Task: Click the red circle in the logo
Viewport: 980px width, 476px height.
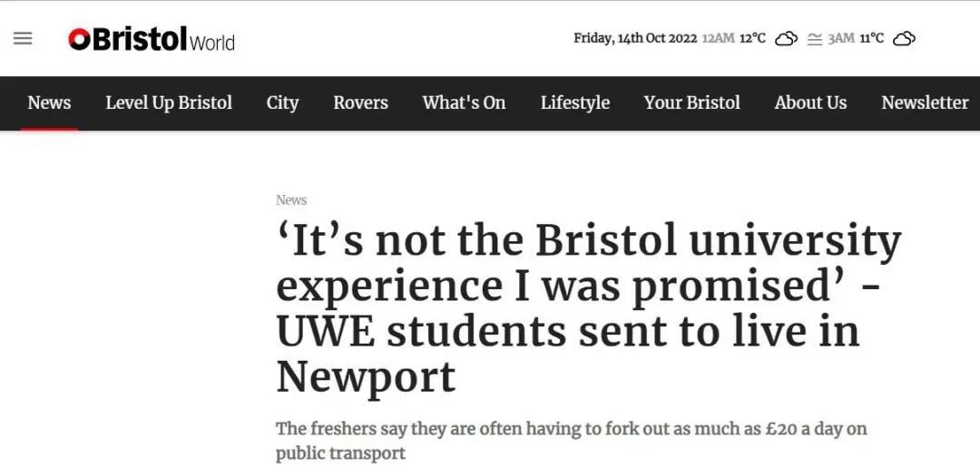Action: click(78, 39)
